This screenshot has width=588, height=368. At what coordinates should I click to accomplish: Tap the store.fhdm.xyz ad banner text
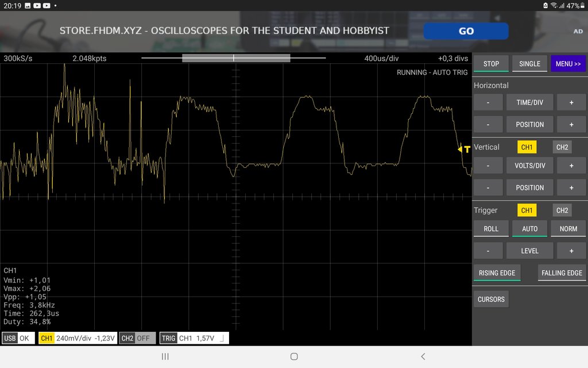225,31
